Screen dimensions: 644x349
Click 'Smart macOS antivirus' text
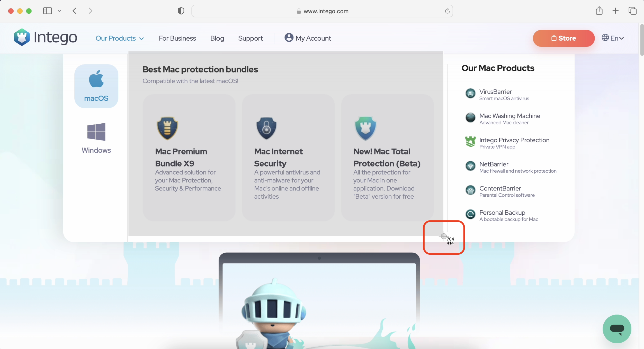coord(504,98)
